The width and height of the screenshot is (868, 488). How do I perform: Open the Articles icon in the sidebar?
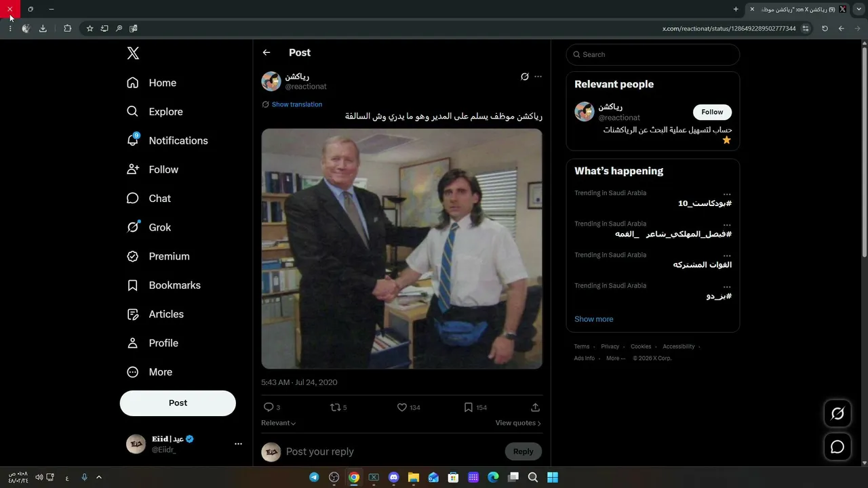tap(133, 314)
